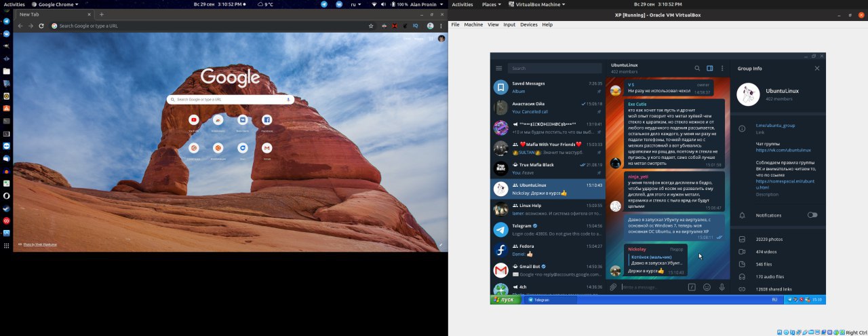Click Chrome's back arrow

[x=20, y=26]
